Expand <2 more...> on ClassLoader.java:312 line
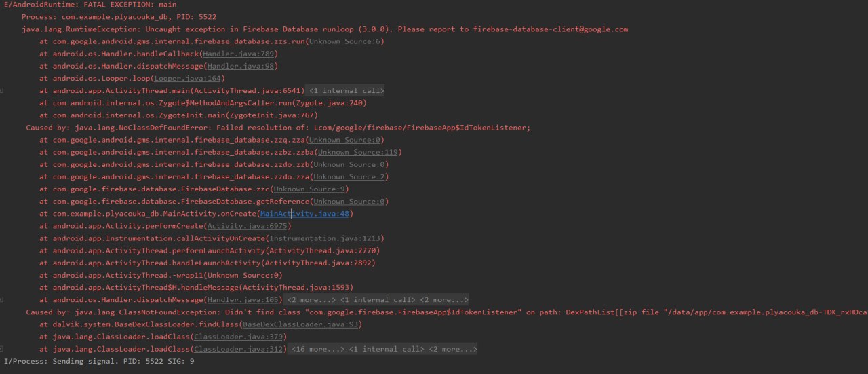Image resolution: width=868 pixels, height=374 pixels. coord(452,349)
